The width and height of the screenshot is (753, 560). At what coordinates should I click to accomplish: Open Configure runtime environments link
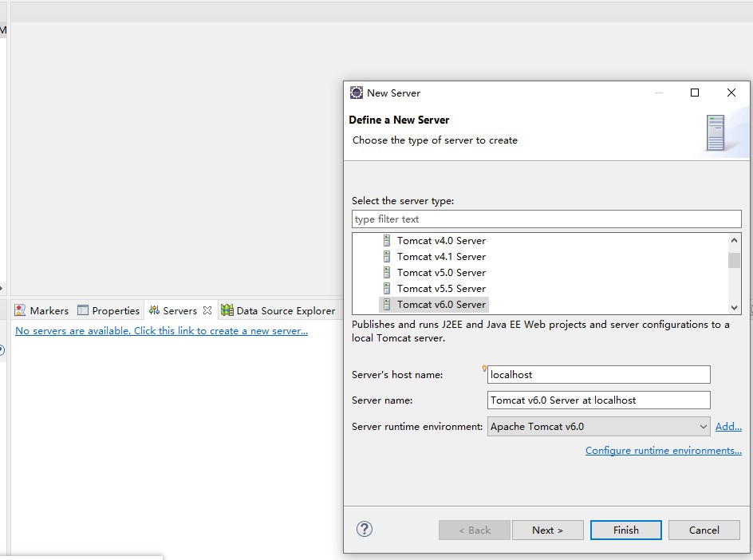(x=663, y=451)
